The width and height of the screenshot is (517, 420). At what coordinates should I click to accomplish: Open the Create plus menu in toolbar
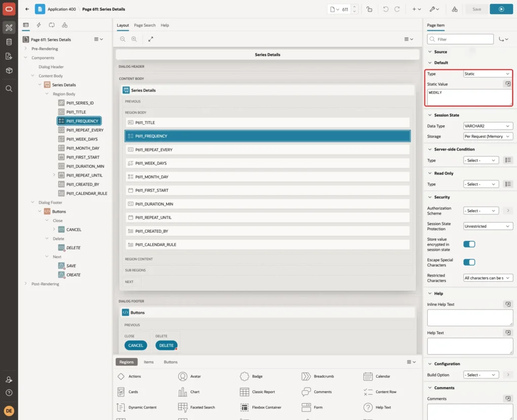(416, 9)
